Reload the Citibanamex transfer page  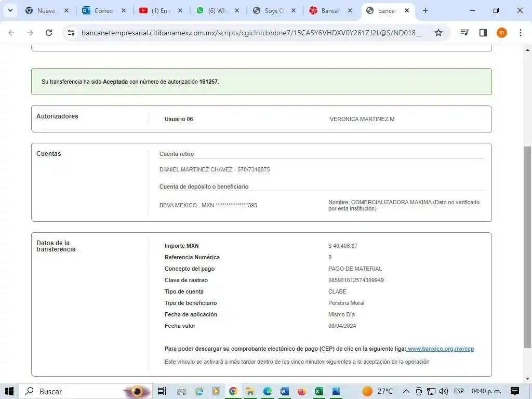point(49,33)
